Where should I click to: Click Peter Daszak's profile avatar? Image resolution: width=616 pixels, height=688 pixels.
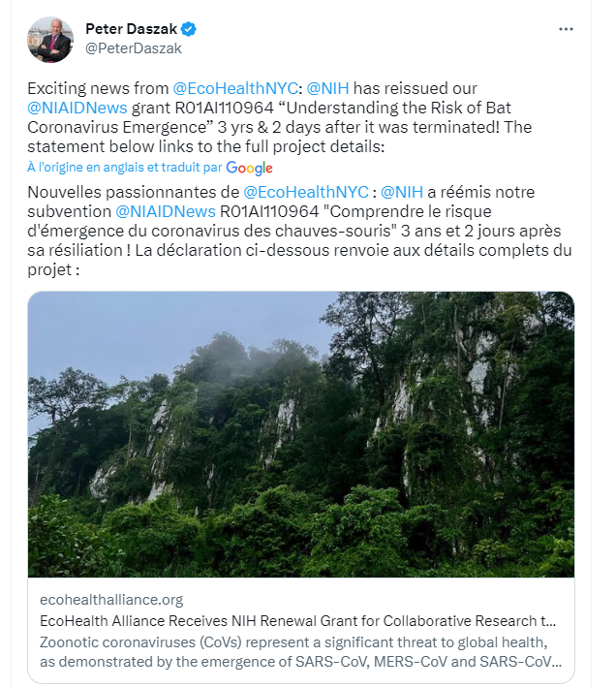tap(50, 39)
